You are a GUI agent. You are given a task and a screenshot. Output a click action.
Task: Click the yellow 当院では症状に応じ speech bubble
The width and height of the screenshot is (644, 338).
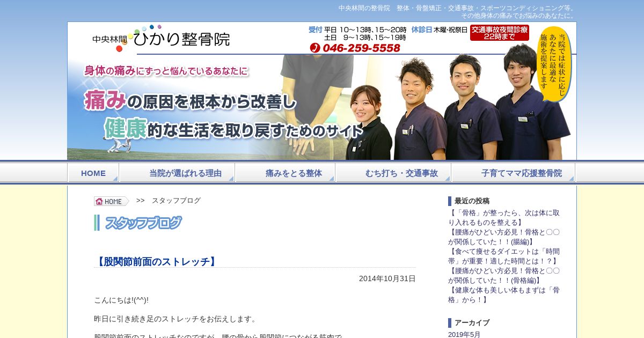[554, 64]
